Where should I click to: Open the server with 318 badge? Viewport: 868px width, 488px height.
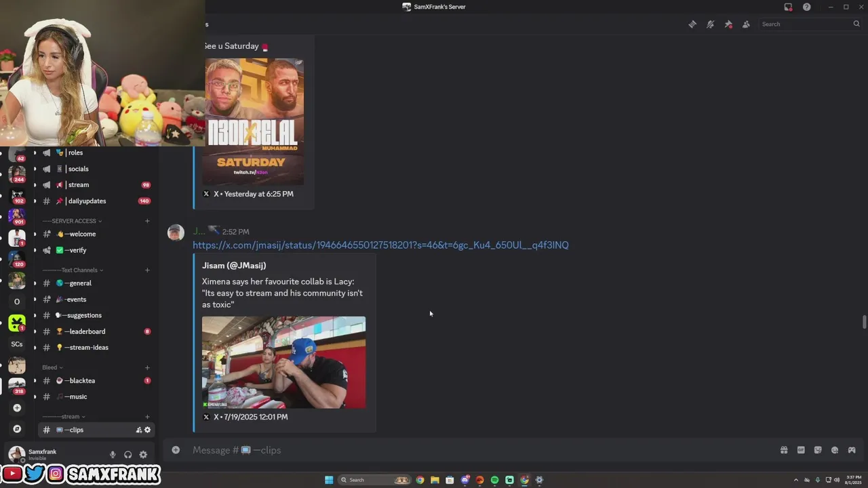[x=17, y=386]
